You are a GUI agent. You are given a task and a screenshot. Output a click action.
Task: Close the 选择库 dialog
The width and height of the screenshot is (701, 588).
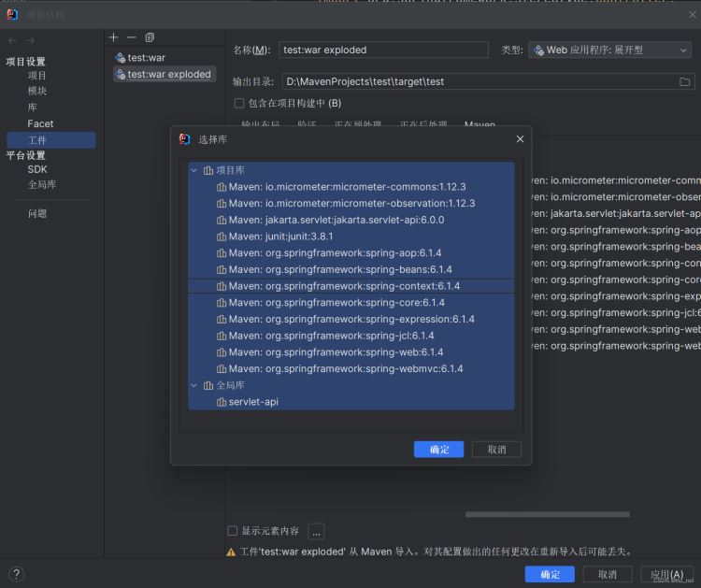tap(520, 139)
